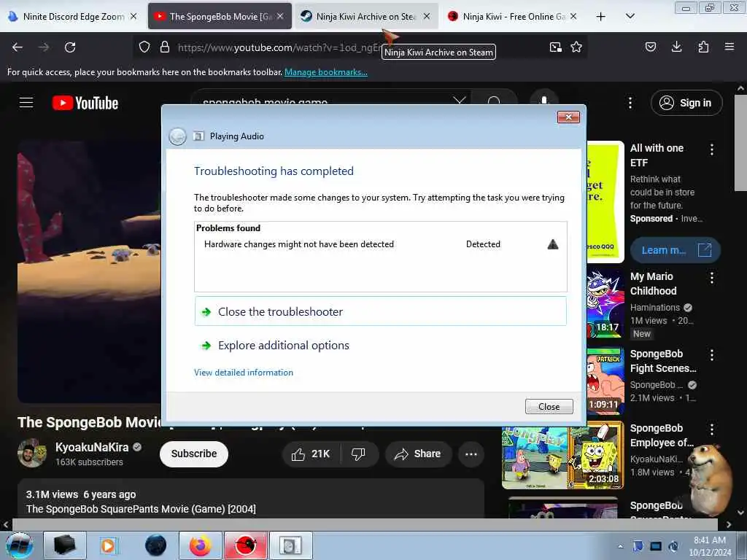Viewport: 747px width, 560px height.
Task: Open the Windows Start orb
Action: tap(20, 545)
